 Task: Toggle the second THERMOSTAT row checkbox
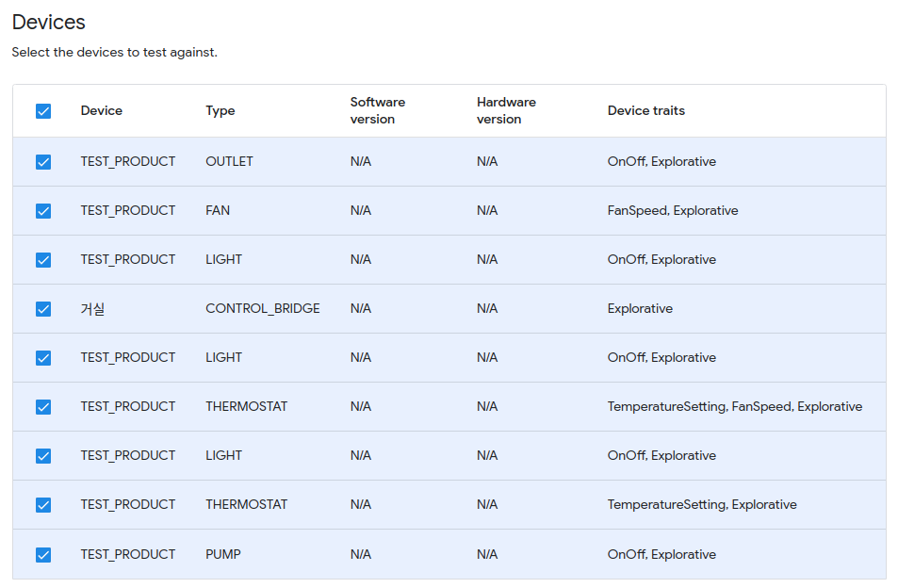[43, 504]
